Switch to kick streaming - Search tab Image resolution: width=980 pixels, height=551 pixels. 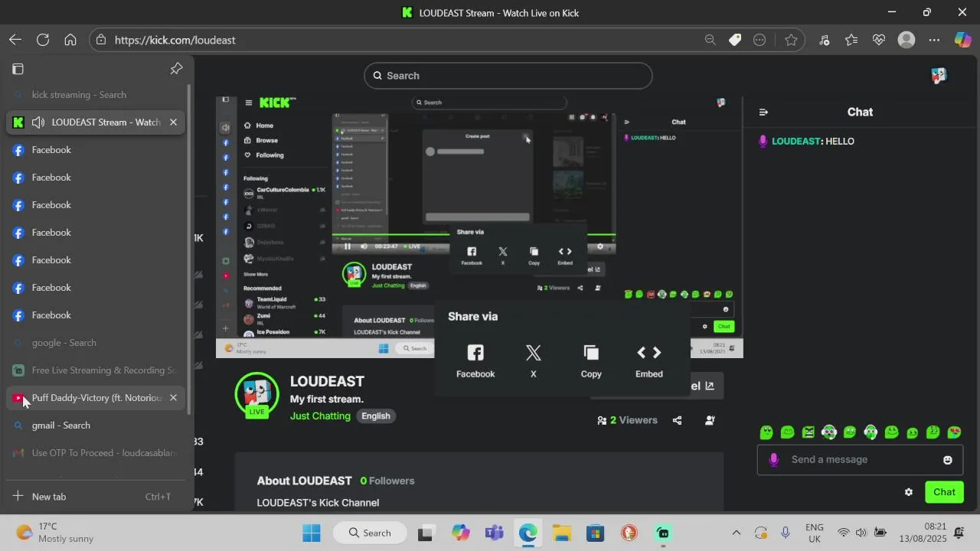[x=96, y=95]
